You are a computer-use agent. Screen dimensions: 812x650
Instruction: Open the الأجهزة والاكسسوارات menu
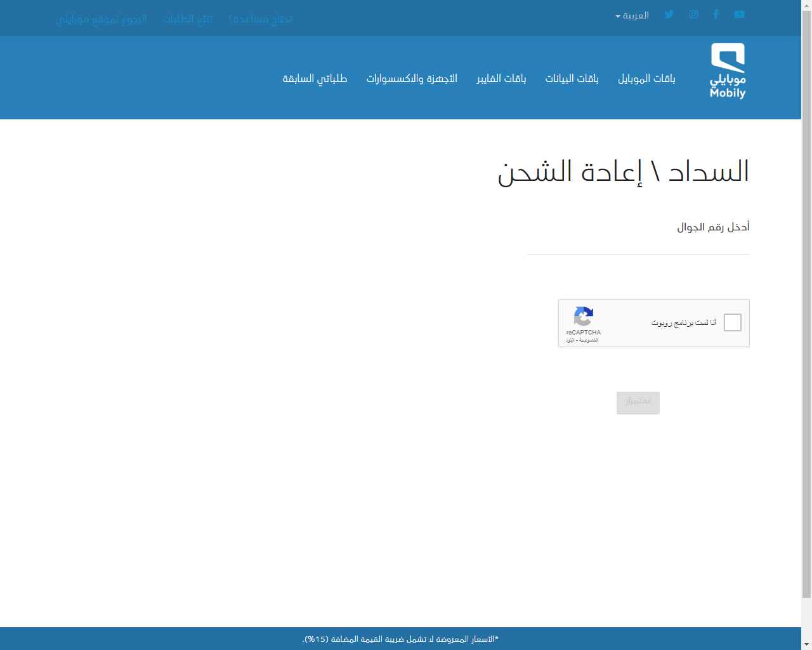click(x=412, y=79)
